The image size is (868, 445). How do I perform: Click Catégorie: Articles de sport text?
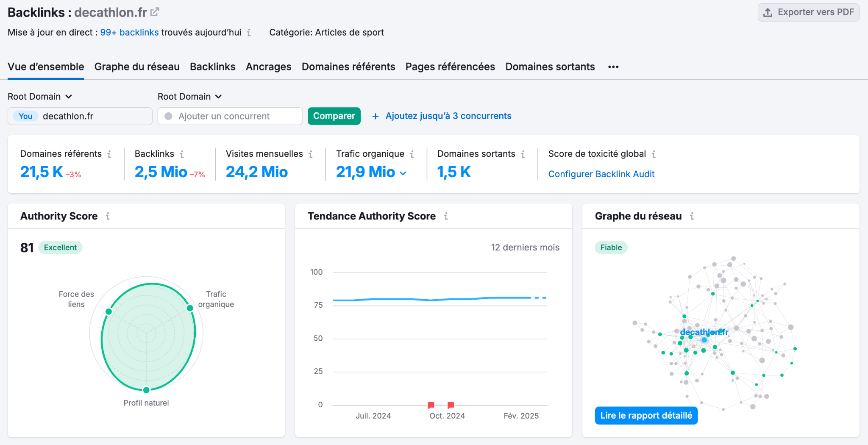point(326,33)
